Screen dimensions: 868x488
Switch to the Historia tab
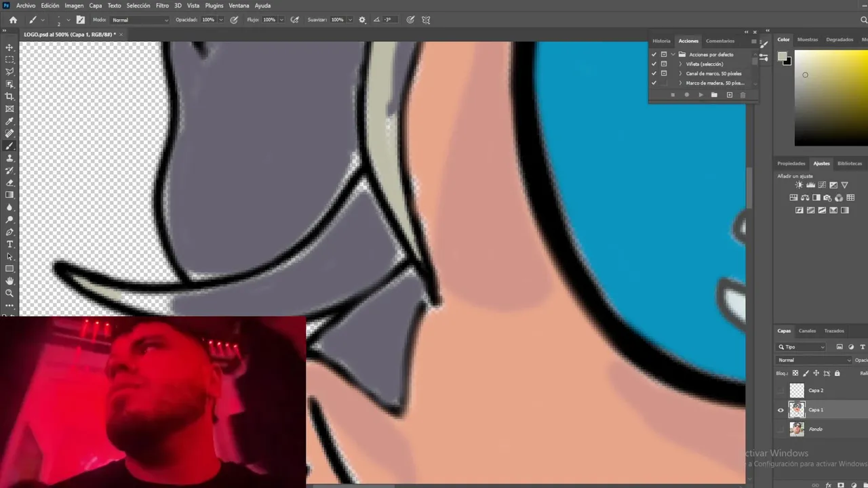point(661,41)
